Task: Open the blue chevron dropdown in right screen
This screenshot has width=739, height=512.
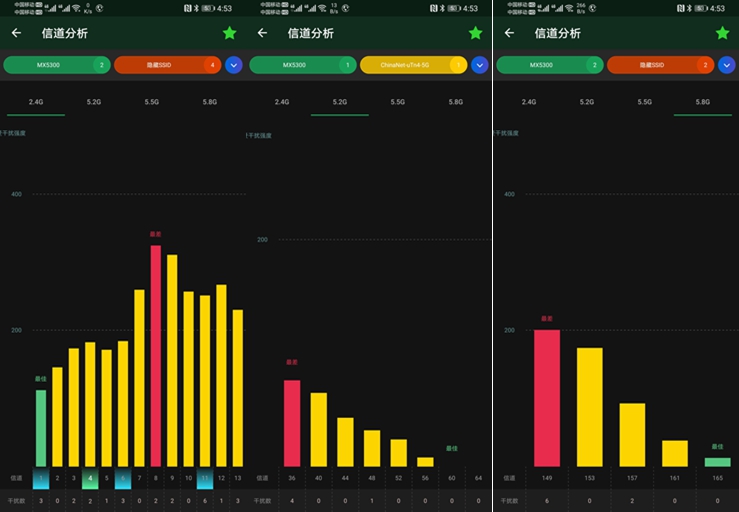Action: click(726, 65)
